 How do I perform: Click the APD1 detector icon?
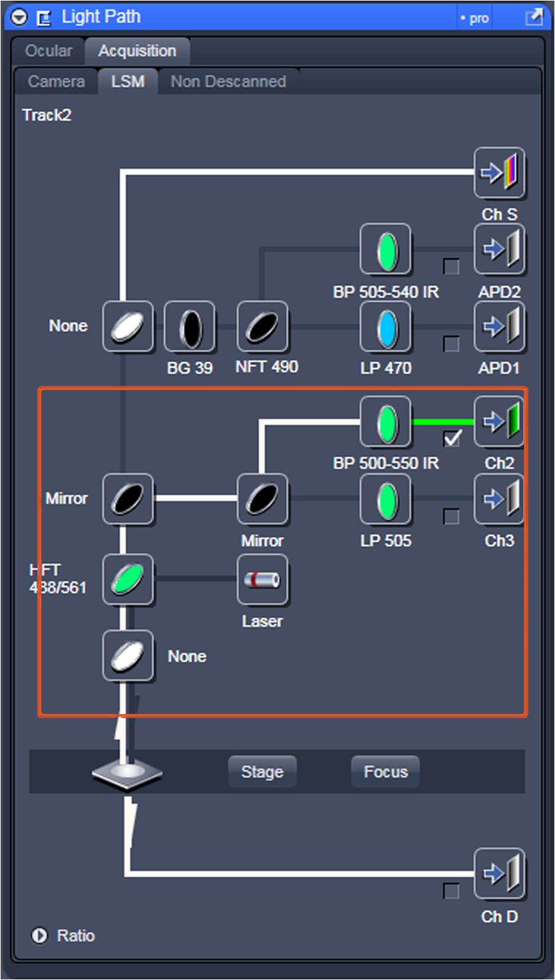click(x=499, y=327)
